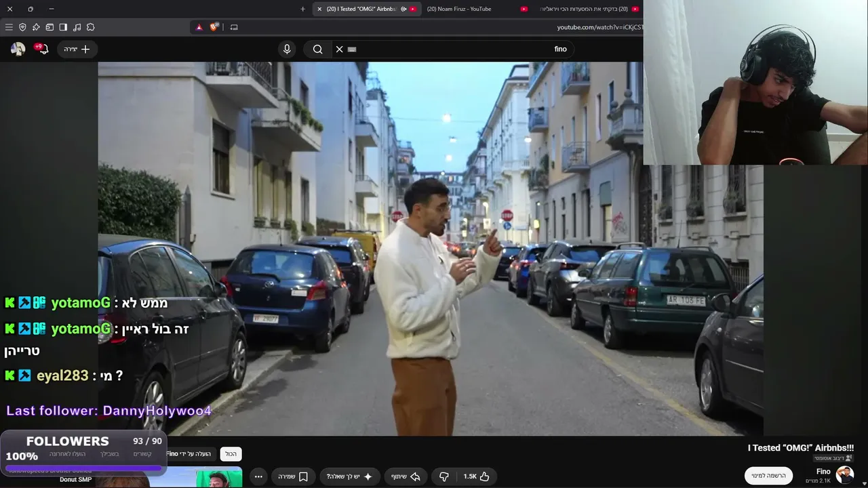
Task: Click the YouTube search magnifier button
Action: [x=317, y=49]
